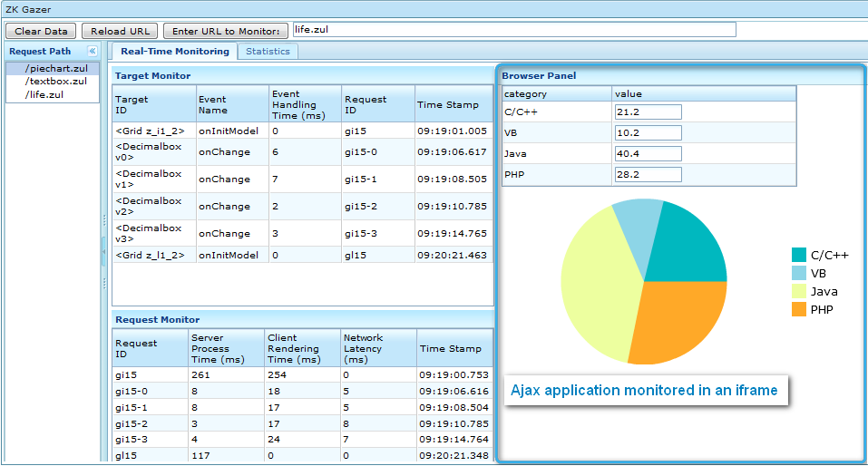
Task: Click the Reload URL button
Action: point(120,31)
